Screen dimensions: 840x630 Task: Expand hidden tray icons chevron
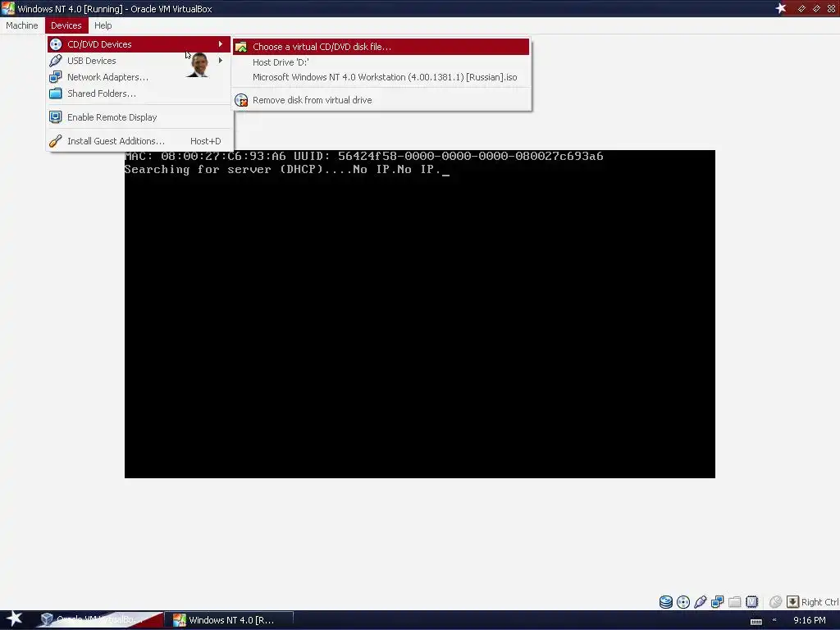(774, 620)
